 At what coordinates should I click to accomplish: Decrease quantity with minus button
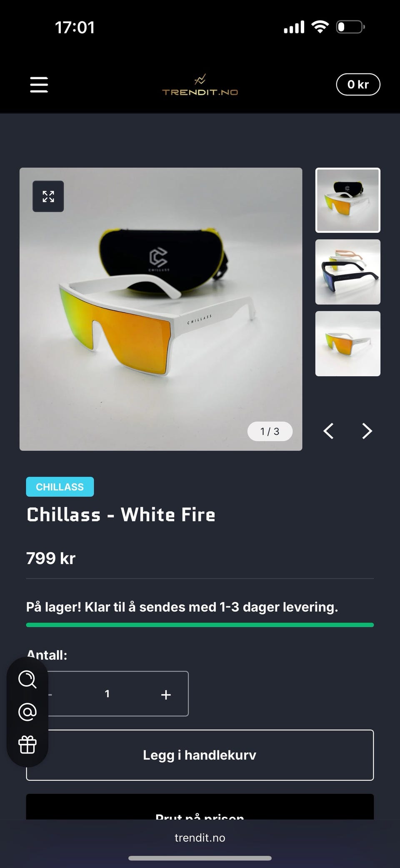click(x=50, y=694)
